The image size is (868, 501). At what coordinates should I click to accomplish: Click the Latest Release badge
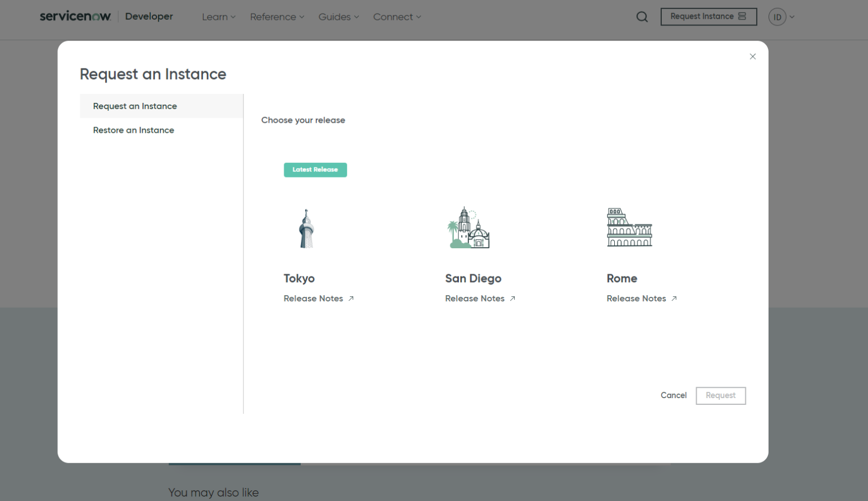315,170
